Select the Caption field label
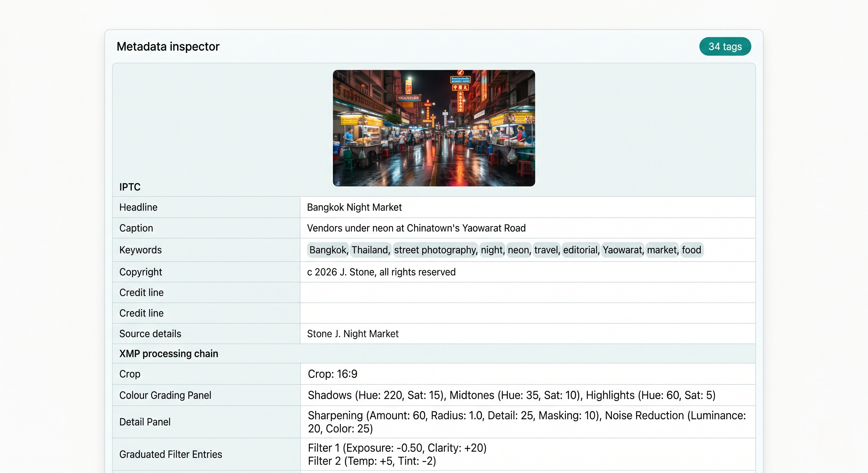The image size is (868, 473). coord(136,228)
